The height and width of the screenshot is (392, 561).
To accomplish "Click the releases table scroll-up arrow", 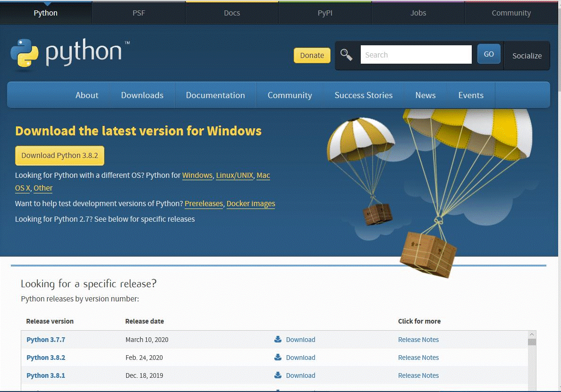I will [532, 334].
